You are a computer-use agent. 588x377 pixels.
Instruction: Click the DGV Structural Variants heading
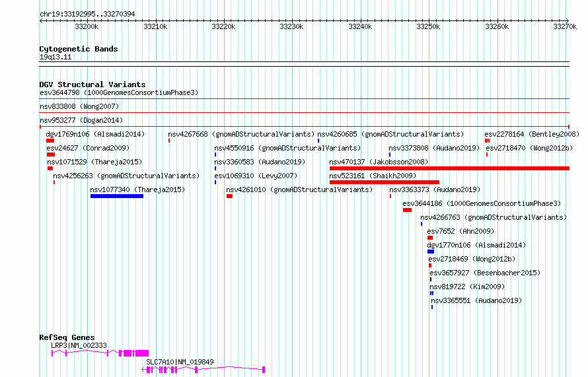[x=92, y=85]
